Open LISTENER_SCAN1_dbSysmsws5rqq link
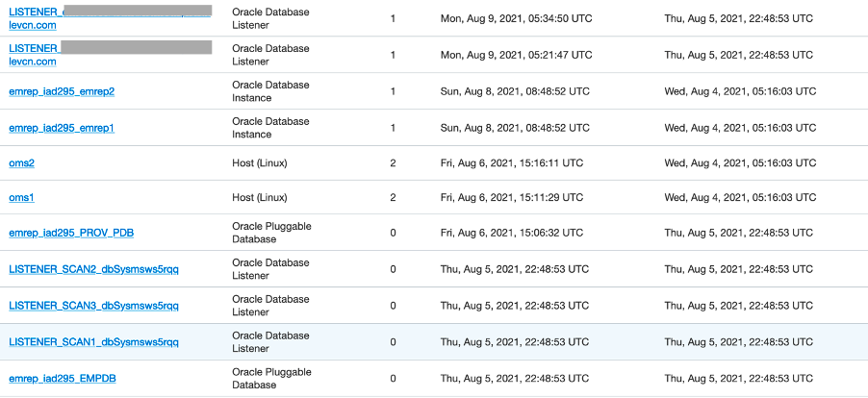The width and height of the screenshot is (868, 398). [x=93, y=341]
